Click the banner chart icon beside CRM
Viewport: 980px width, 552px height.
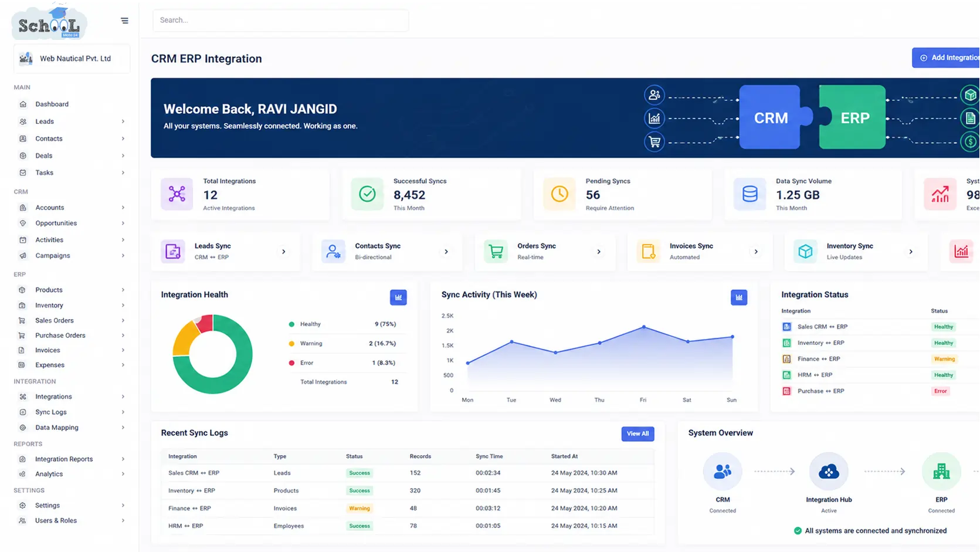pyautogui.click(x=655, y=118)
